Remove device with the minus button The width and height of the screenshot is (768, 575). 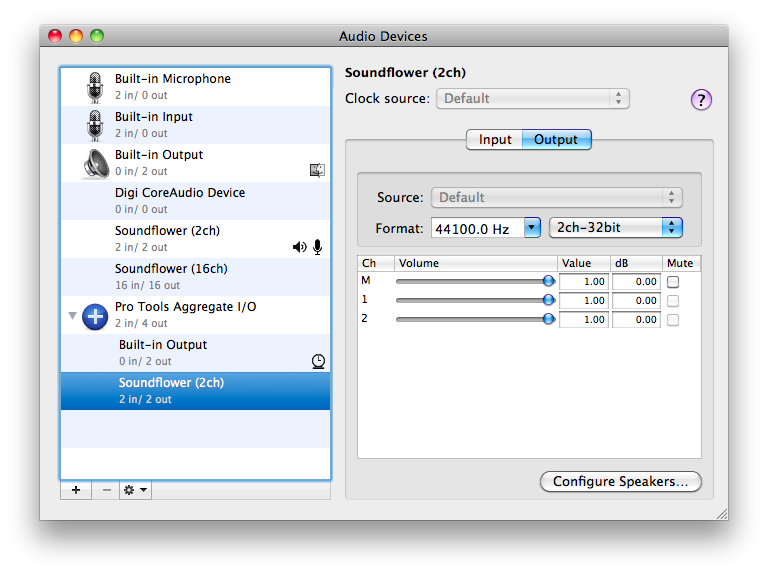[x=106, y=490]
